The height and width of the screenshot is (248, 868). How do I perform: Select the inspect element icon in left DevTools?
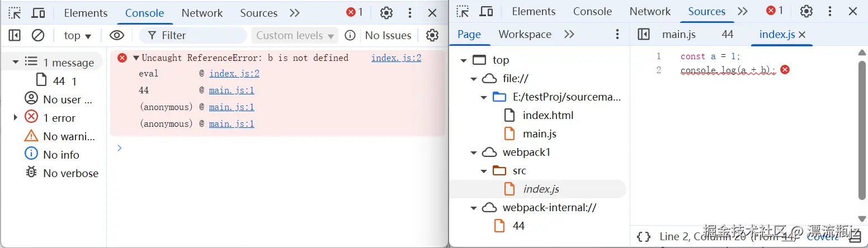15,13
